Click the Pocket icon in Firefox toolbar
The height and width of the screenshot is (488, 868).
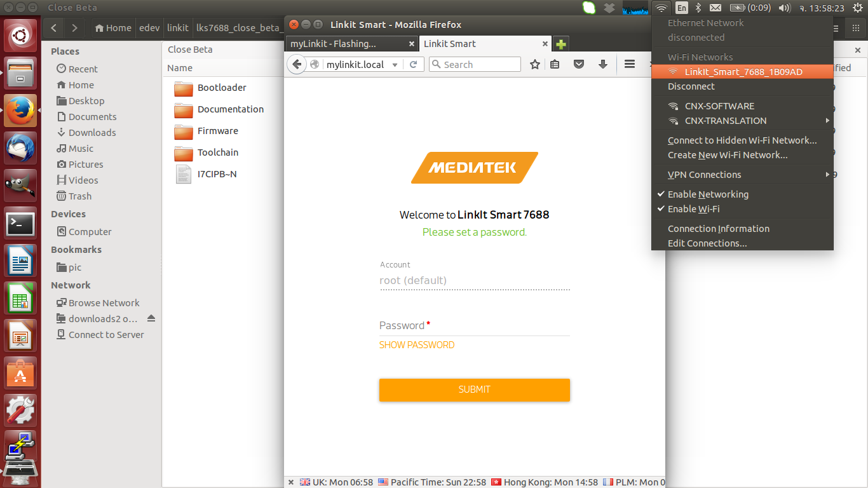(x=579, y=64)
